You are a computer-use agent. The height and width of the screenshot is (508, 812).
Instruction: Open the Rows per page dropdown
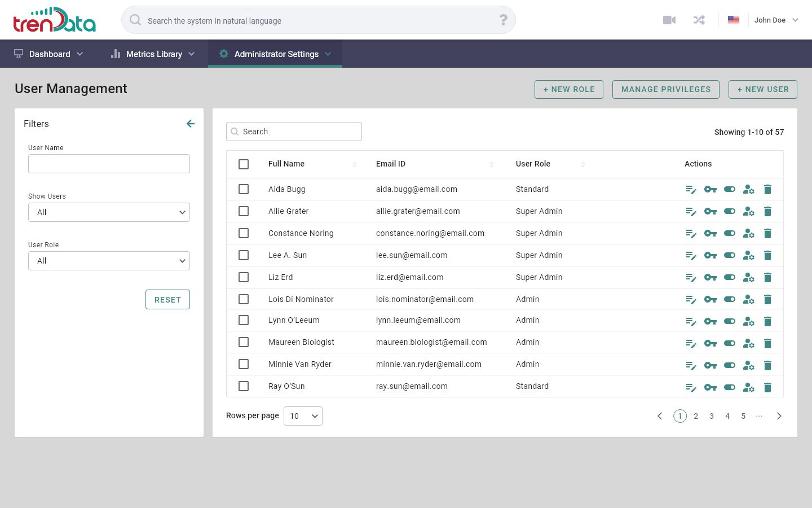(303, 416)
